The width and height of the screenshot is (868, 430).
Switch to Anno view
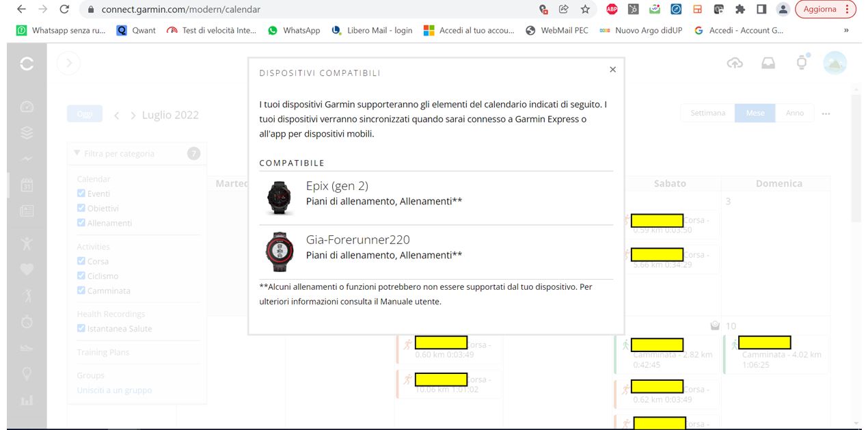794,113
